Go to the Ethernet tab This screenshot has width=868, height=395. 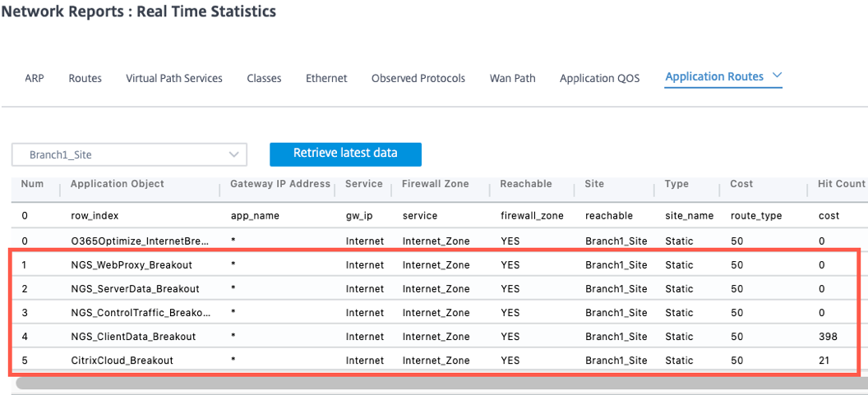click(326, 78)
